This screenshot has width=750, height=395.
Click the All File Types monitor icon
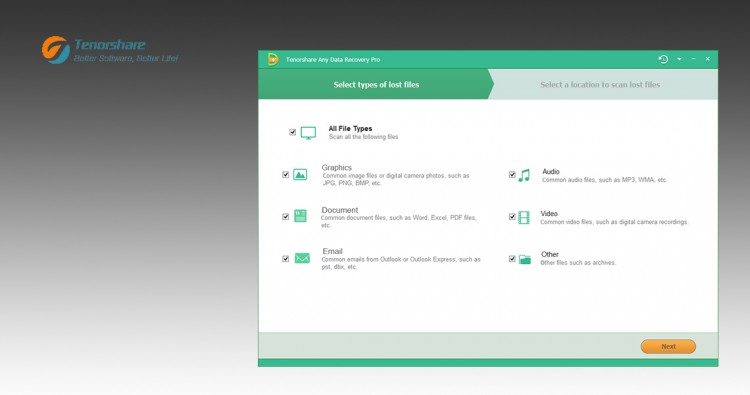point(308,133)
